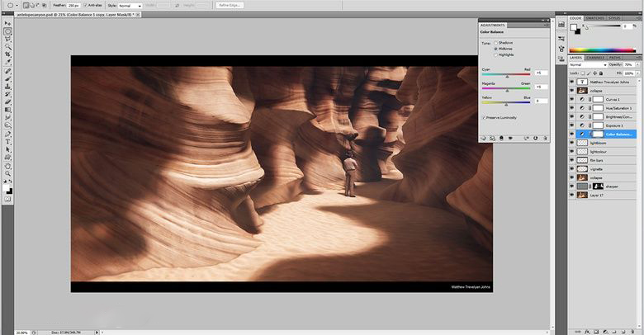Select the Clone Stamp tool

coord(7,87)
